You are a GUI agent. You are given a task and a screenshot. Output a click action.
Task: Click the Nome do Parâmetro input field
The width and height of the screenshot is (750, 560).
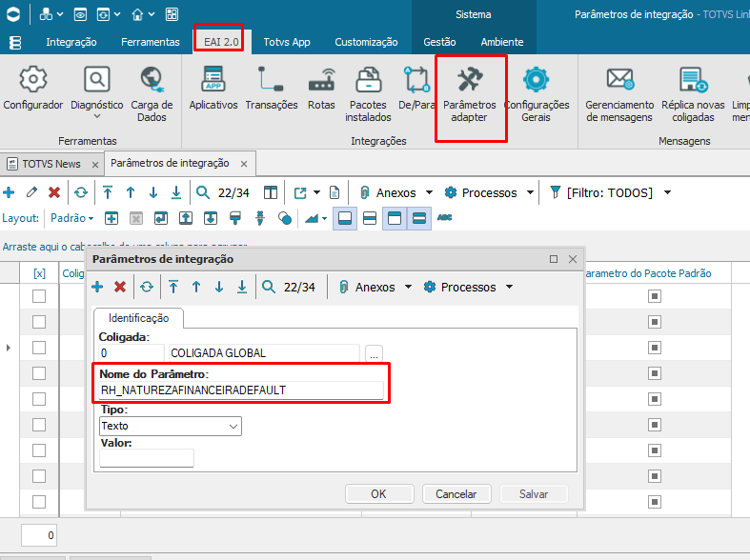point(241,390)
